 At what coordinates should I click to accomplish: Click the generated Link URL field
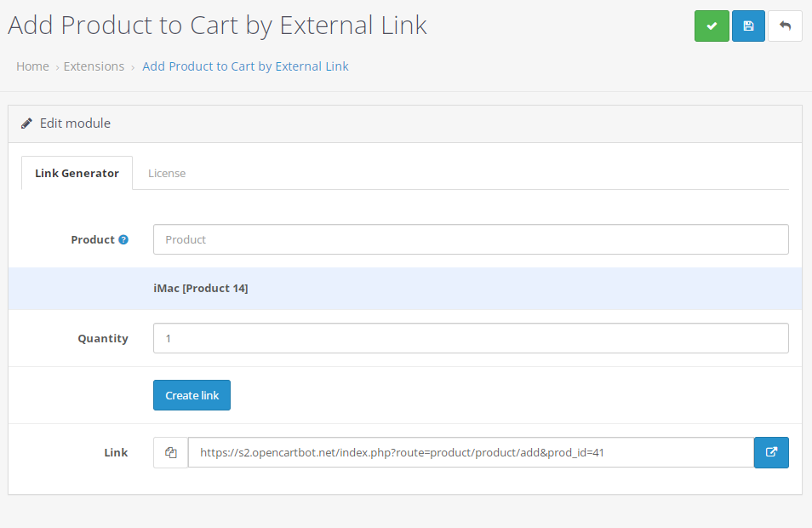tap(471, 453)
